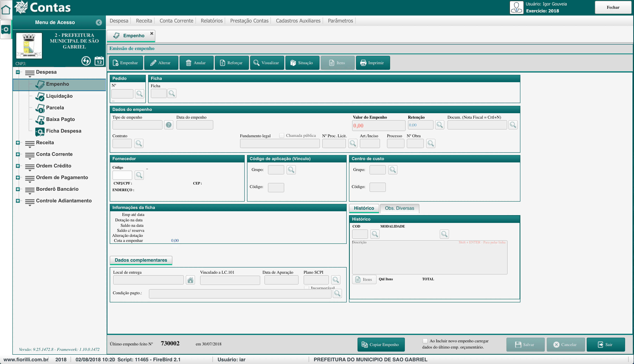Click Copiar Empenho button
The image size is (634, 364).
(381, 344)
